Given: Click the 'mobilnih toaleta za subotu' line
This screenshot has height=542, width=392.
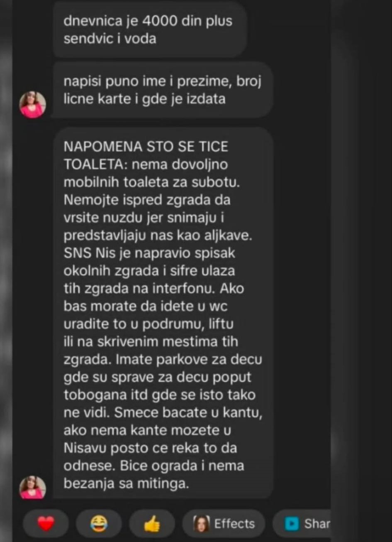Looking at the screenshot, I should click(x=152, y=182).
